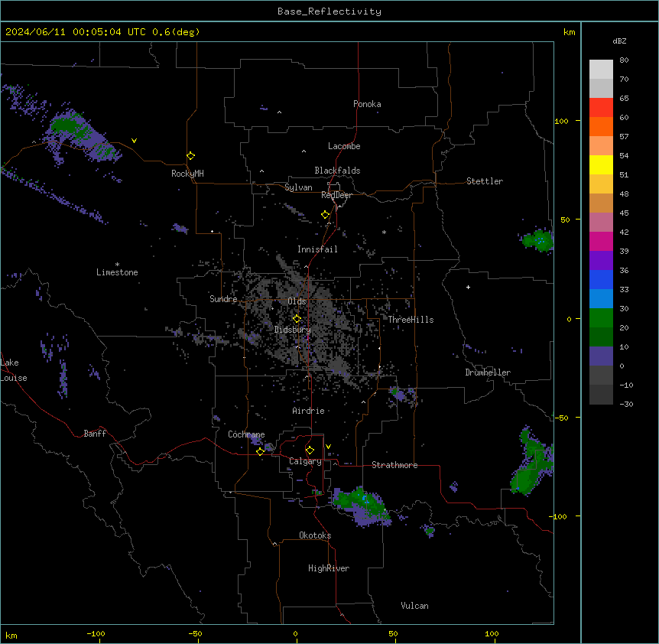The image size is (659, 644).
Task: Select the magenta 42 dBZ legend swatch
Action: pyautogui.click(x=601, y=241)
